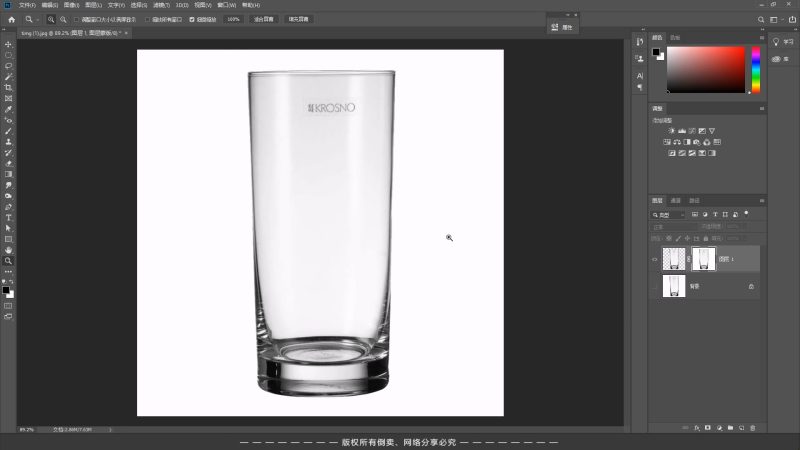The image size is (800, 450).
Task: Select the Horizontal Type tool
Action: point(9,217)
